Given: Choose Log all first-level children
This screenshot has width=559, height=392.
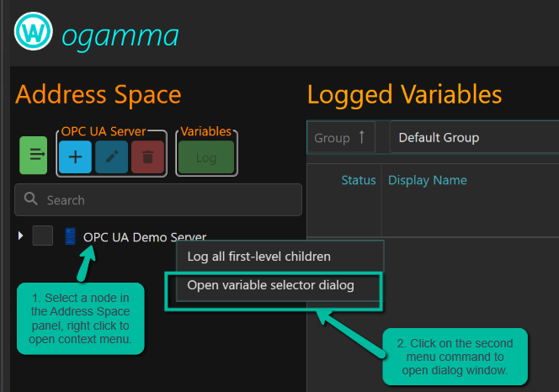Looking at the screenshot, I should tap(258, 257).
